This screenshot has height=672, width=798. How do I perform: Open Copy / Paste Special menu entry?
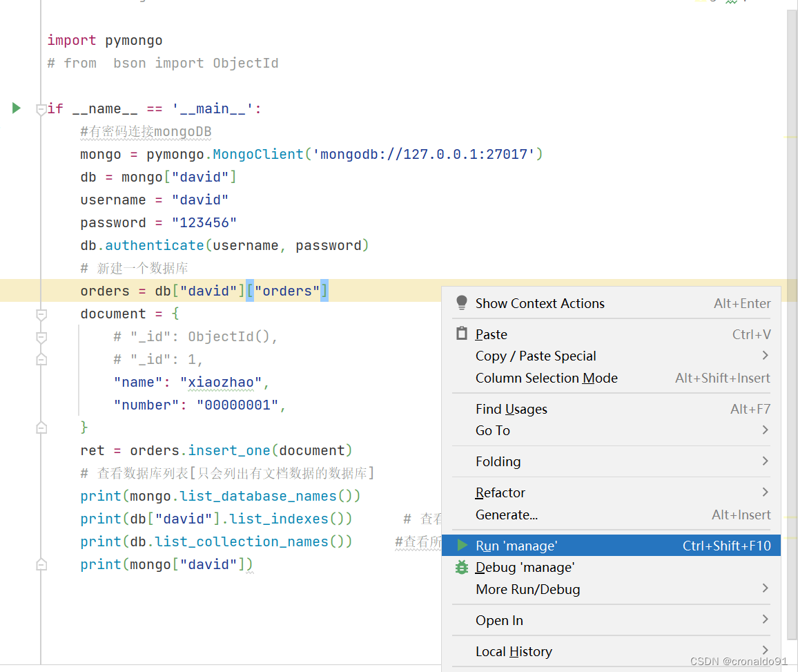click(611, 356)
